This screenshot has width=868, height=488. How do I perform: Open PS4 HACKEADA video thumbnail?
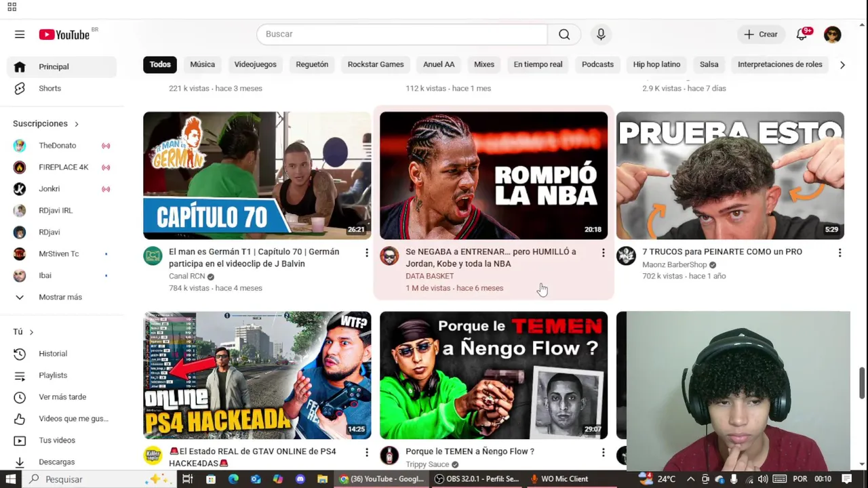[x=257, y=375]
